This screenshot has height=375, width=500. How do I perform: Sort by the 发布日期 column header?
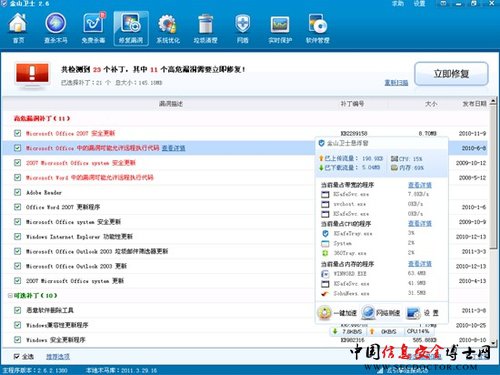474,104
